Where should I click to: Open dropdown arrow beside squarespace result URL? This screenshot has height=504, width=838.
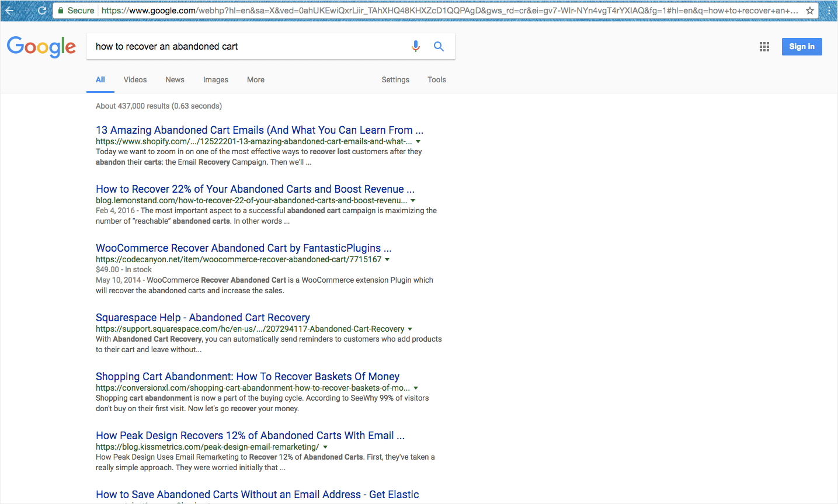coord(410,329)
